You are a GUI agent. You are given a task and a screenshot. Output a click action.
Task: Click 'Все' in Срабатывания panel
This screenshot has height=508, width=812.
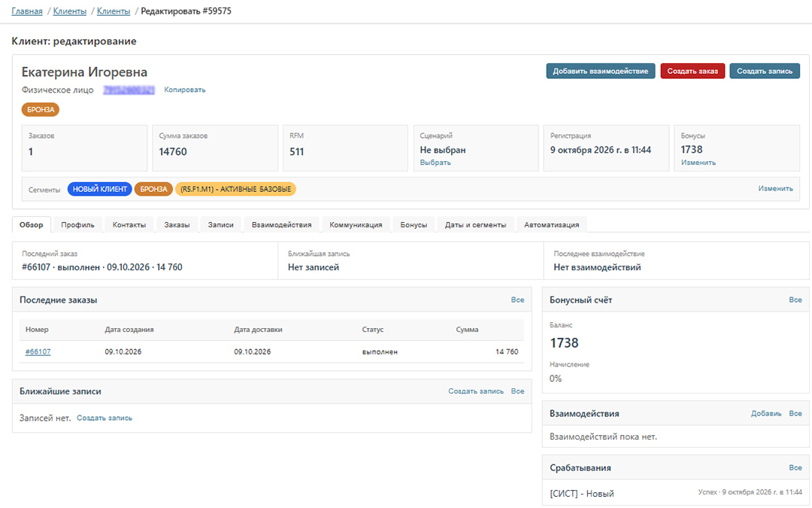[795, 467]
